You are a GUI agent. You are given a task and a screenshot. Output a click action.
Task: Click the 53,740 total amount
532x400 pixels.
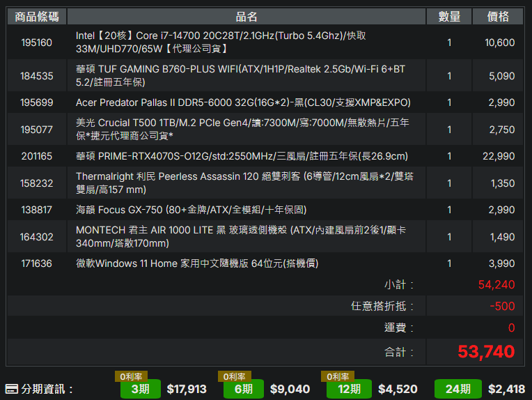coord(486,351)
